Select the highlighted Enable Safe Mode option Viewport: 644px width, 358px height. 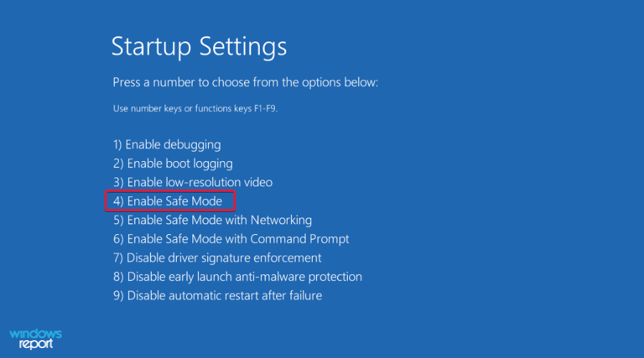(170, 201)
